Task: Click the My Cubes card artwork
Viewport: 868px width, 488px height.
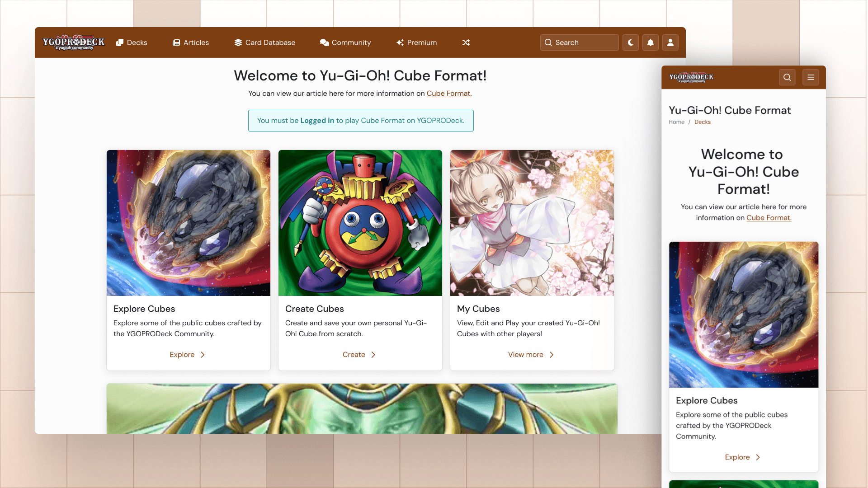Action: coord(532,223)
